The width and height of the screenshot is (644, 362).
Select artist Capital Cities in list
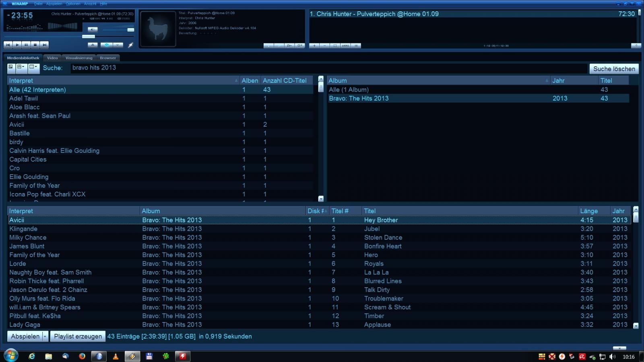click(160, 159)
